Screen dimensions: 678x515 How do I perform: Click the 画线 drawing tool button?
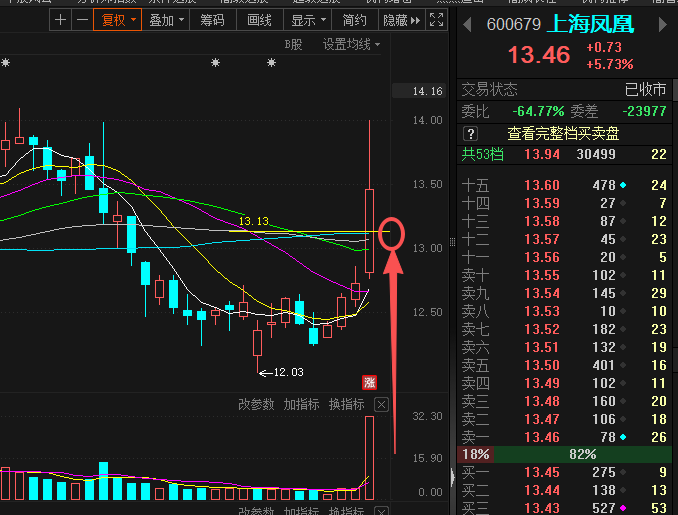pyautogui.click(x=259, y=20)
